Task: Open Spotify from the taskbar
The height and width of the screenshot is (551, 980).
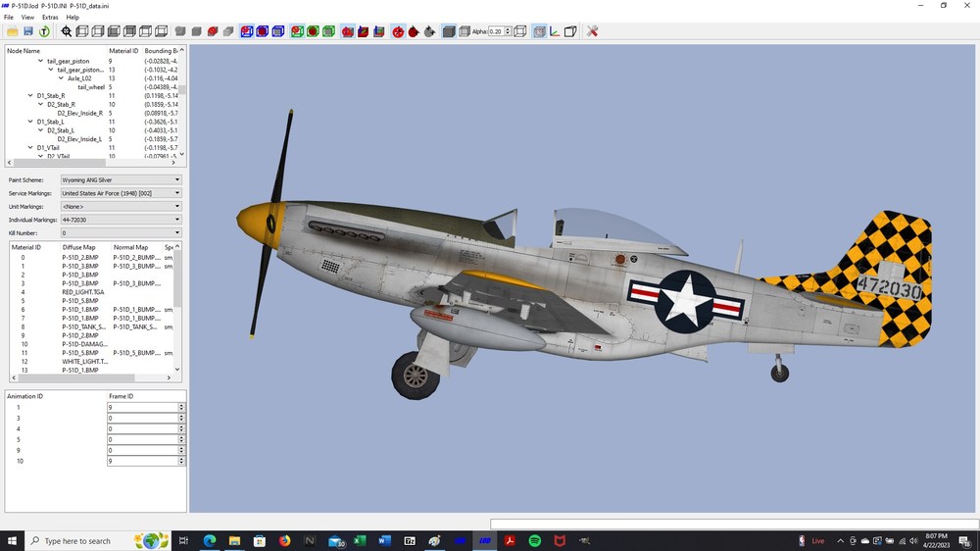Action: [x=534, y=541]
